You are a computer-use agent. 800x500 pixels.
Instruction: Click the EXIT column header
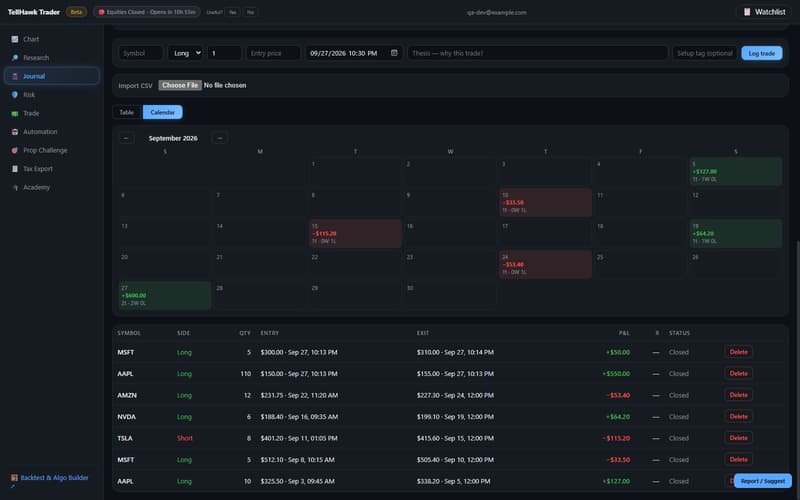click(x=422, y=333)
